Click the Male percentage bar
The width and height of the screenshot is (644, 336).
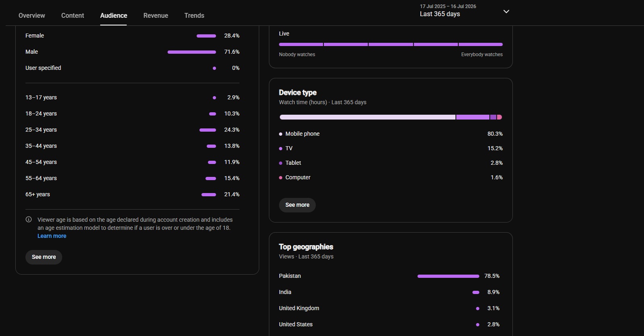[x=192, y=52]
